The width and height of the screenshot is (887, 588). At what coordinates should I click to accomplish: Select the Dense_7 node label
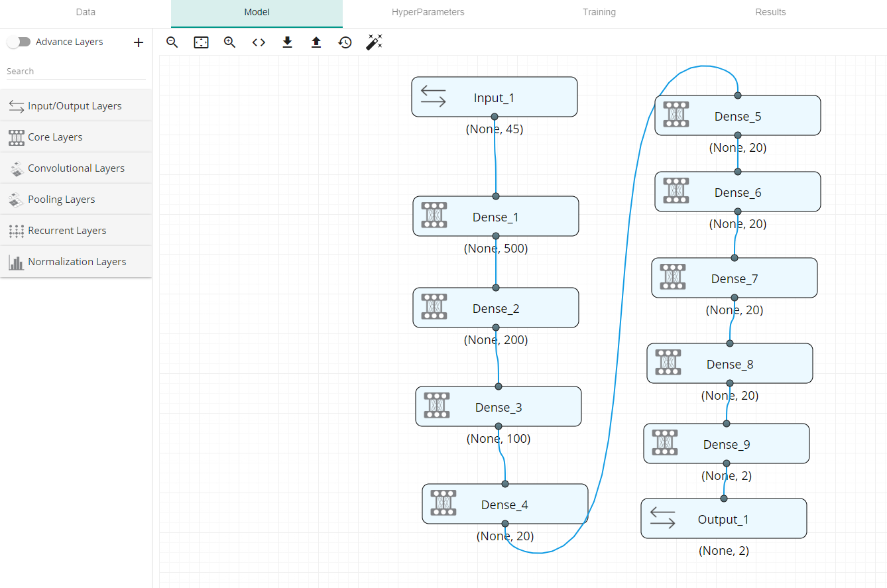[x=735, y=278]
